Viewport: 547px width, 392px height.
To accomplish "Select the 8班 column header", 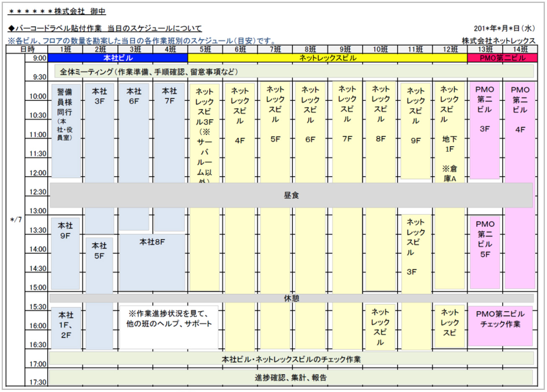I will click(x=310, y=50).
